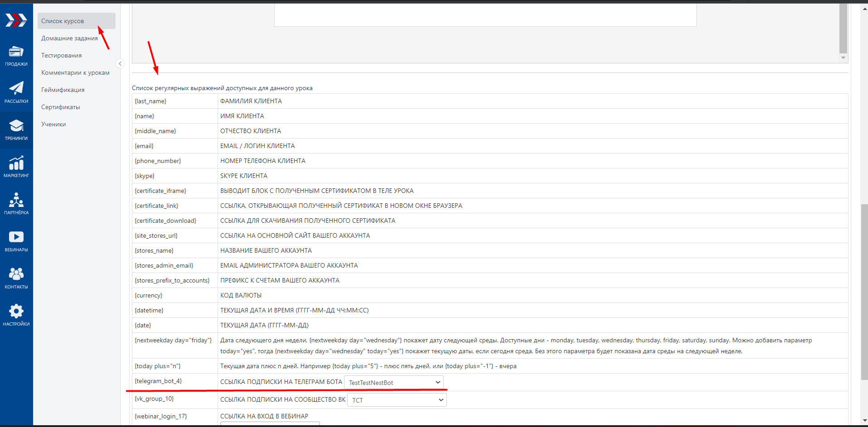Open Комментарии к урокам menu item
The image size is (868, 427).
point(75,72)
